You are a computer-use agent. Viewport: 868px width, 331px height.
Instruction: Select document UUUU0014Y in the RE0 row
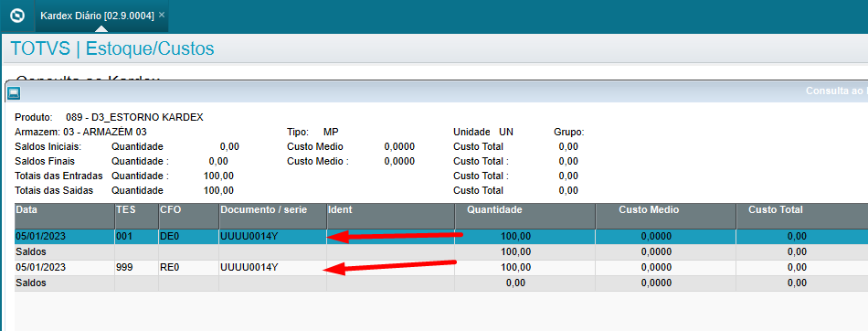click(x=272, y=268)
